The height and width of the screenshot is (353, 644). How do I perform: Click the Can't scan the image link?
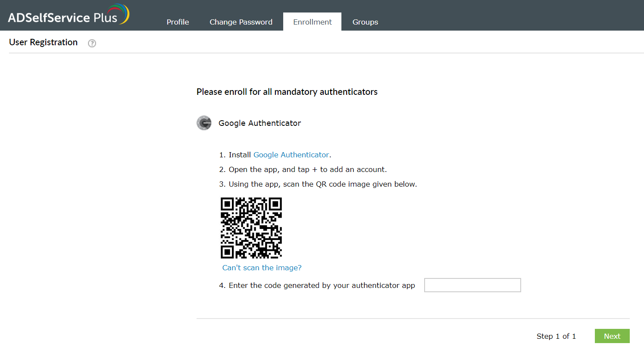tap(262, 267)
